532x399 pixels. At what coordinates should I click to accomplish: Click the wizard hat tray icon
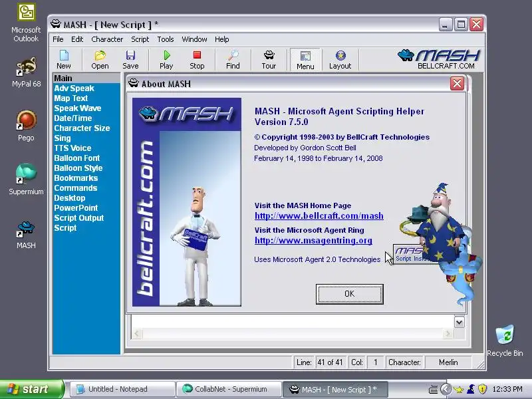coord(471,389)
